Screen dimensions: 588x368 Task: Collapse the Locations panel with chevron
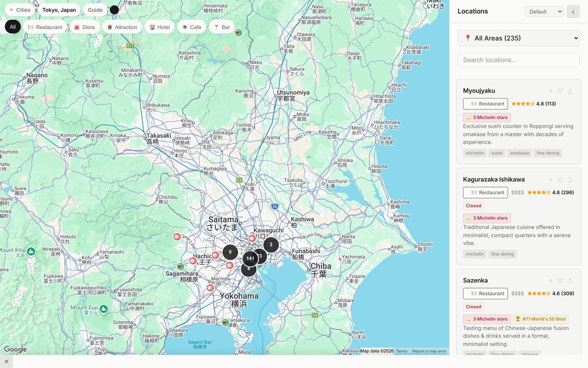pyautogui.click(x=573, y=12)
